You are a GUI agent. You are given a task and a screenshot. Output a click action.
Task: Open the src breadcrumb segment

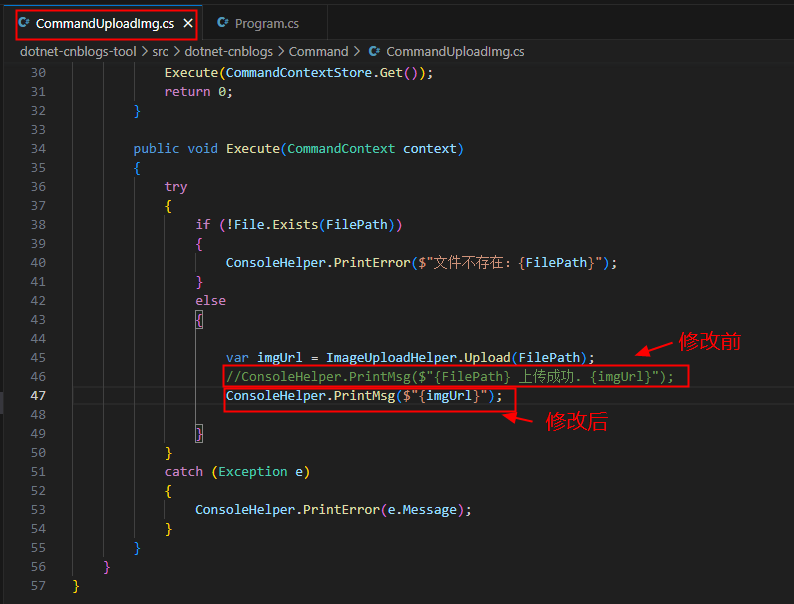[x=160, y=52]
